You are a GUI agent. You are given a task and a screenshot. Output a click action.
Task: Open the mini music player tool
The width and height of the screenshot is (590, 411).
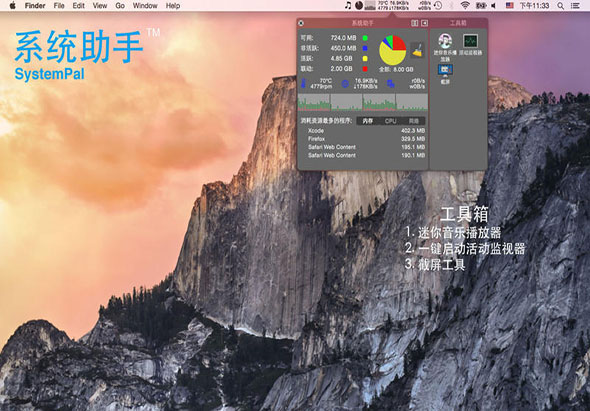click(445, 47)
